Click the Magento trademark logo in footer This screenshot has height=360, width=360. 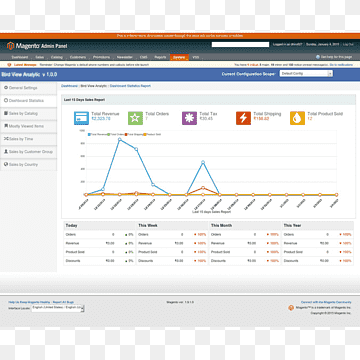pos(291,308)
